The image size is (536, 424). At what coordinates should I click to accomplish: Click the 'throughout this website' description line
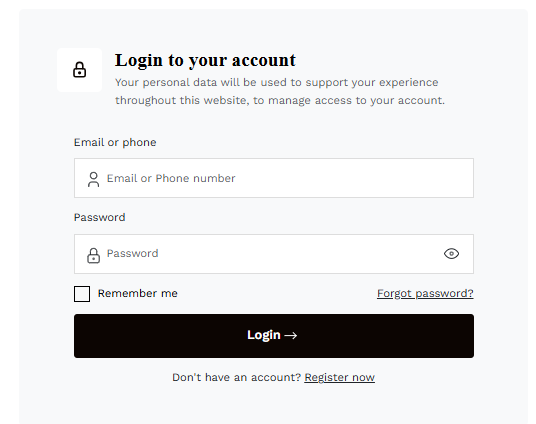[x=280, y=101]
